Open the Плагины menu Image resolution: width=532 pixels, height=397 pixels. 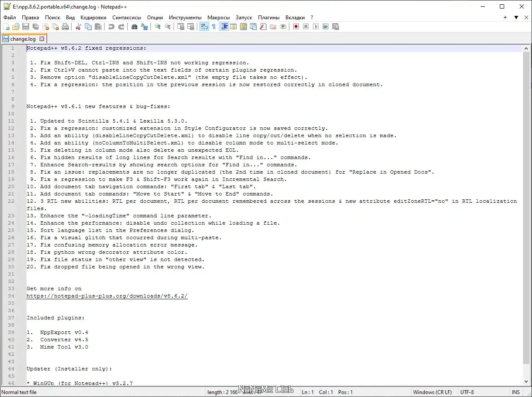(269, 18)
